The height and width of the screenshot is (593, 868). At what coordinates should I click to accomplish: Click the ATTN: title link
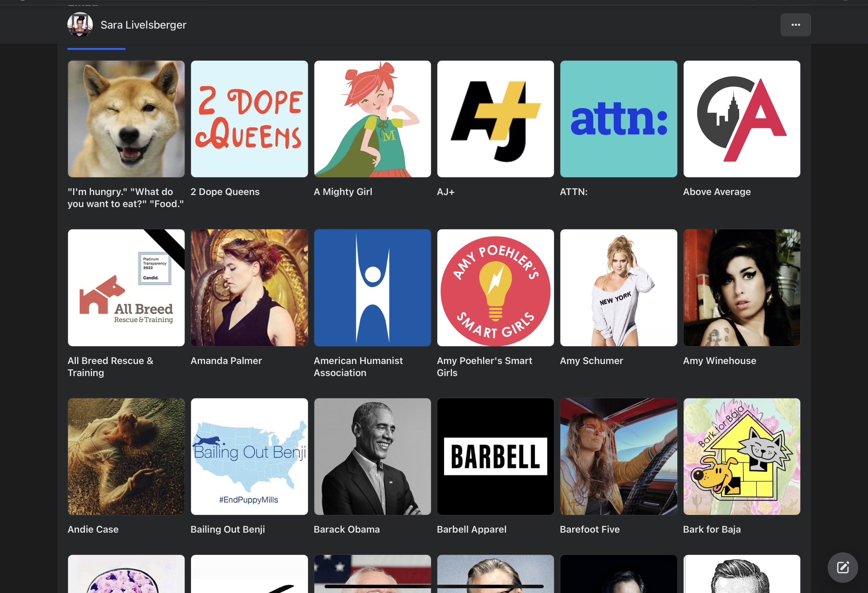[574, 192]
